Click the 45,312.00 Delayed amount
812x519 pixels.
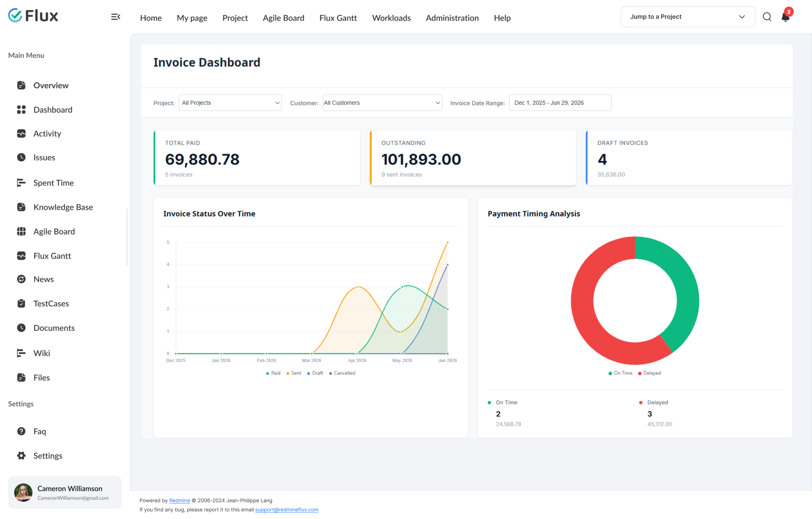[x=659, y=424]
